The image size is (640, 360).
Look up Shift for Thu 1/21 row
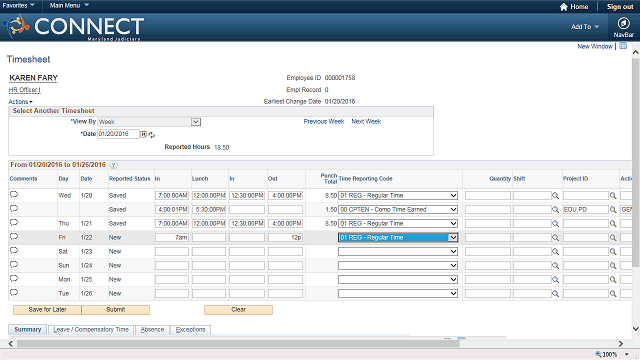tap(556, 224)
